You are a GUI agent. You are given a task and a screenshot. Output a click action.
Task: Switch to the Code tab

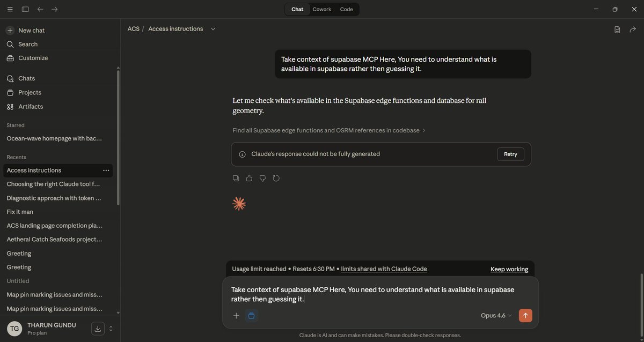point(347,9)
